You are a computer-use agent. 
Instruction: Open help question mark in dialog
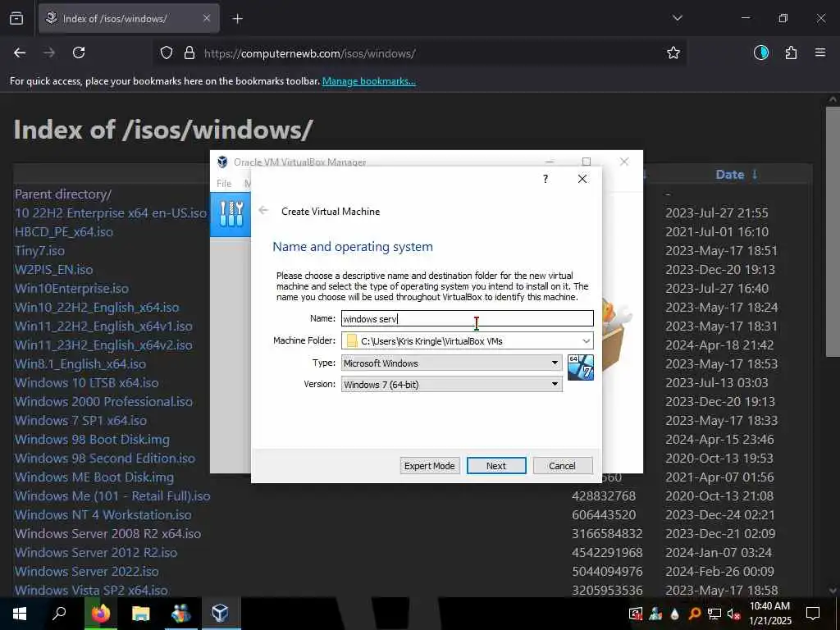(x=546, y=179)
